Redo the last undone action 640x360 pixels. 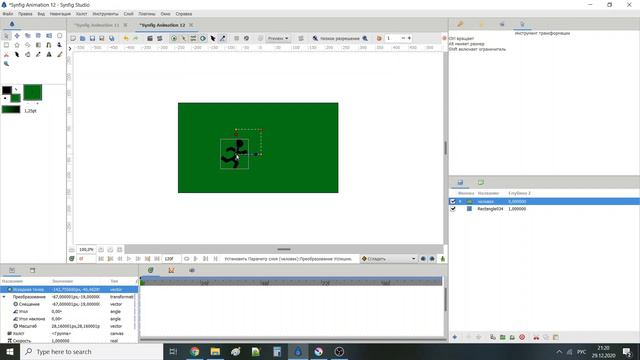(x=136, y=38)
